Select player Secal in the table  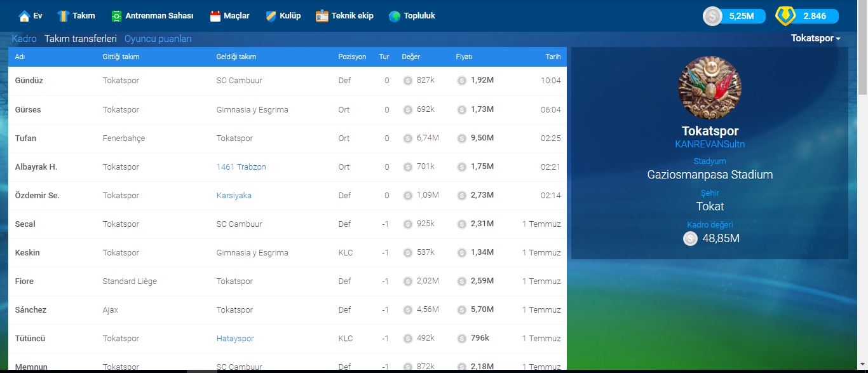[25, 224]
